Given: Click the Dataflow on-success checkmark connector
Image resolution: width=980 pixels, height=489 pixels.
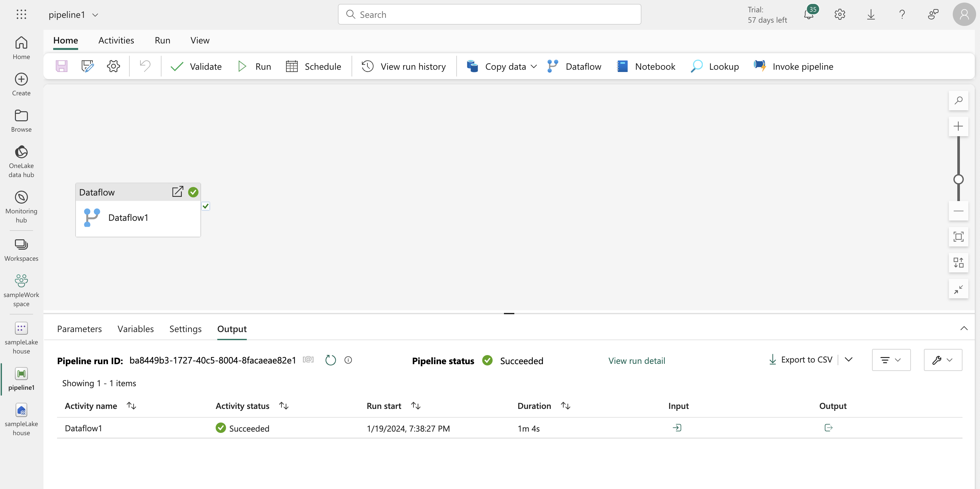Looking at the screenshot, I should pyautogui.click(x=205, y=206).
